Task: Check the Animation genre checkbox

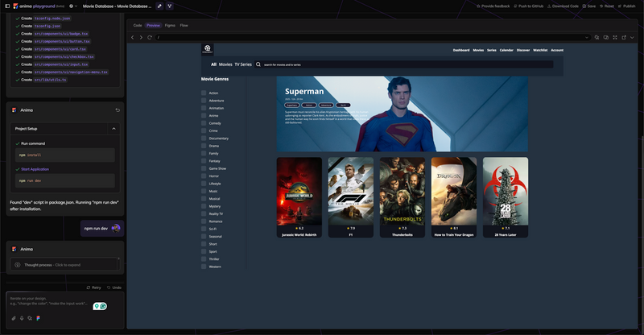Action: pos(204,108)
